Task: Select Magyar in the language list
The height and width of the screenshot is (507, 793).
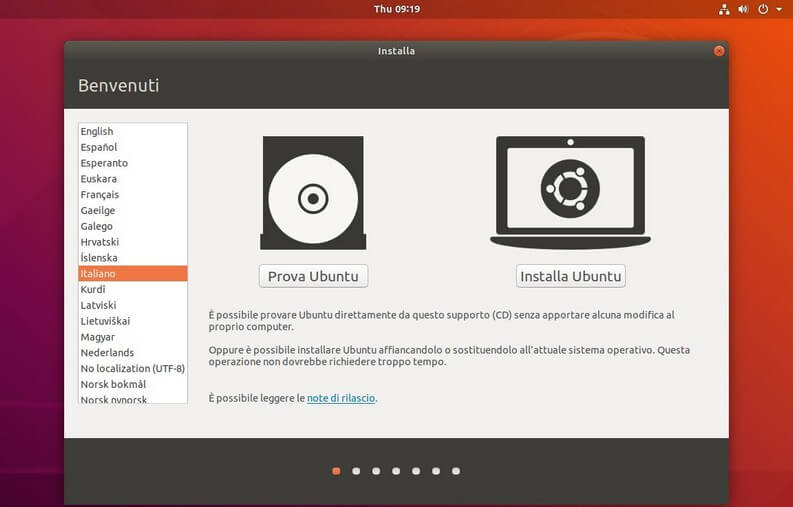Action: click(x=133, y=337)
